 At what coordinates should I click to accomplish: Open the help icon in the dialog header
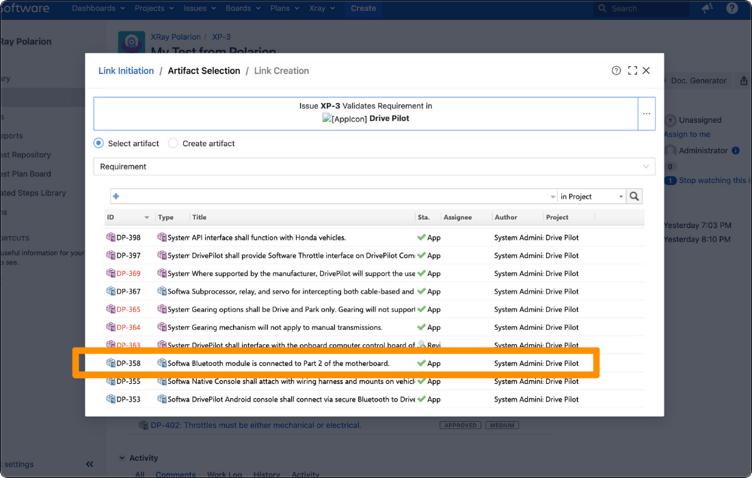(616, 70)
